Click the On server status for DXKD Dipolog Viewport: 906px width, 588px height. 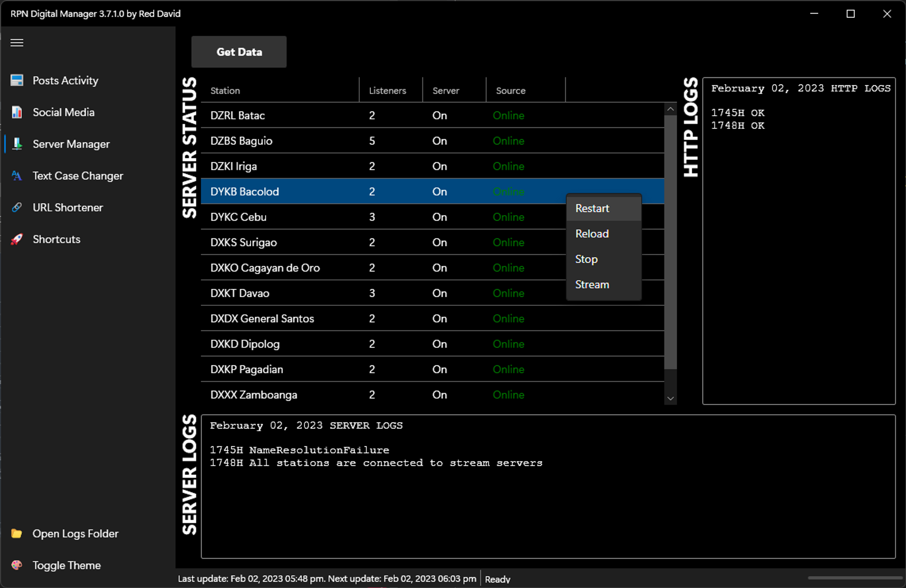pyautogui.click(x=439, y=344)
